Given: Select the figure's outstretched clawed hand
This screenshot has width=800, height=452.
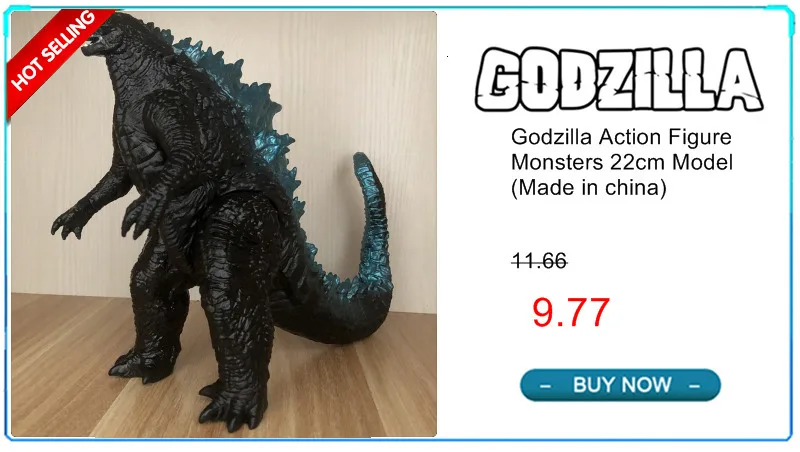Looking at the screenshot, I should (69, 222).
